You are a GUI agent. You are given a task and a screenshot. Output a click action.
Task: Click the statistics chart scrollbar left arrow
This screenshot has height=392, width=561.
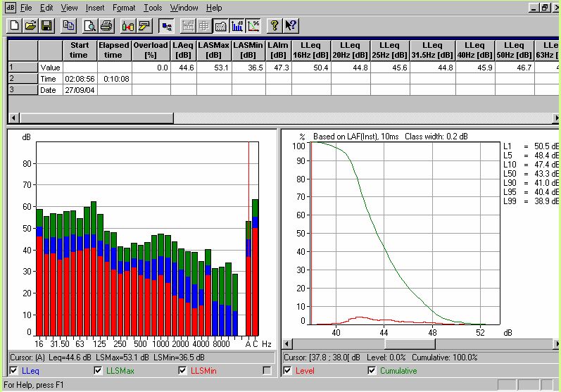[287, 344]
